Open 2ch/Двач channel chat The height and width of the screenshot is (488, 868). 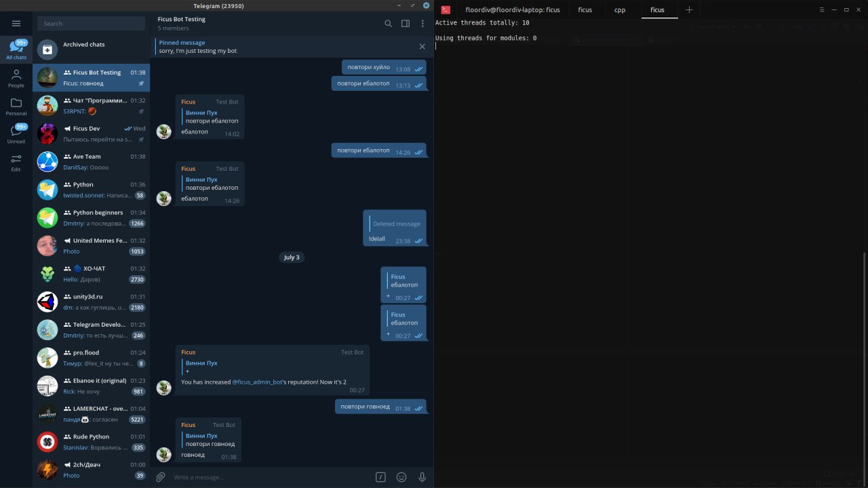pyautogui.click(x=92, y=470)
